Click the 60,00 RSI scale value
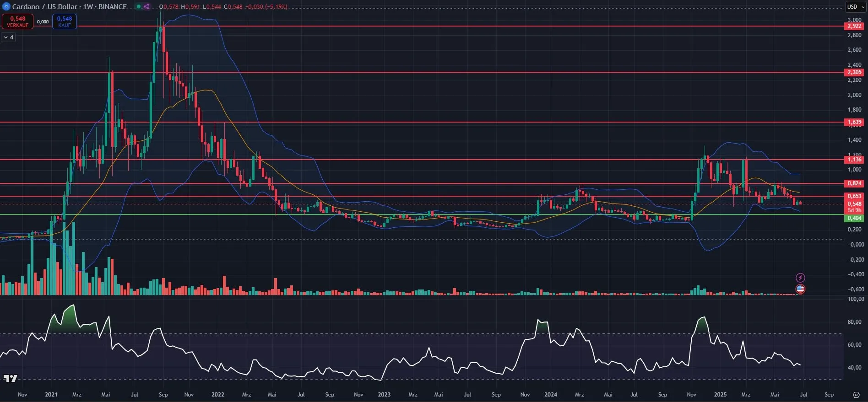 (x=856, y=345)
